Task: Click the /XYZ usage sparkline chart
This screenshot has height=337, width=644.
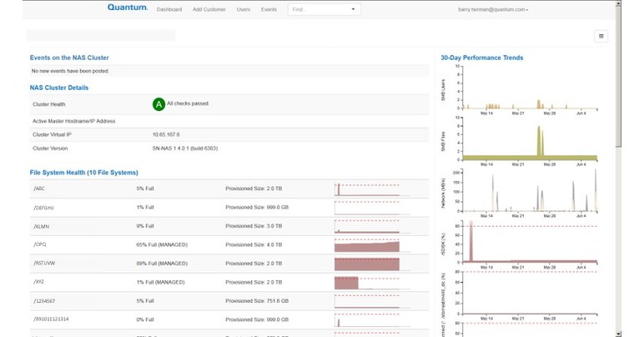Action: (x=366, y=283)
